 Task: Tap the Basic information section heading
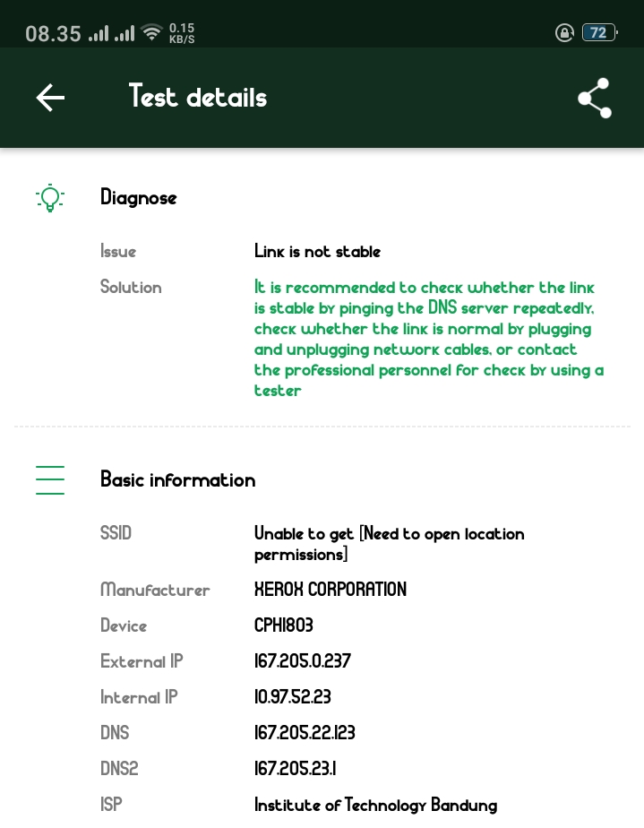pos(177,479)
